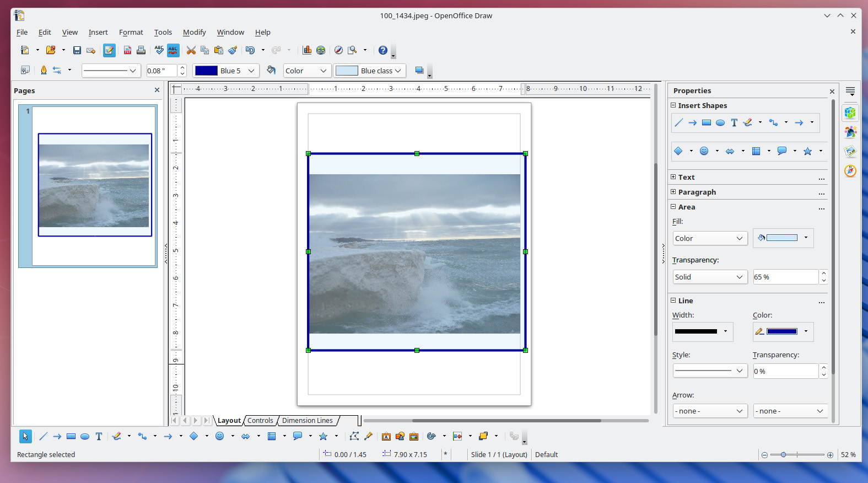868x483 pixels.
Task: Expand the Text section in Properties
Action: (673, 177)
